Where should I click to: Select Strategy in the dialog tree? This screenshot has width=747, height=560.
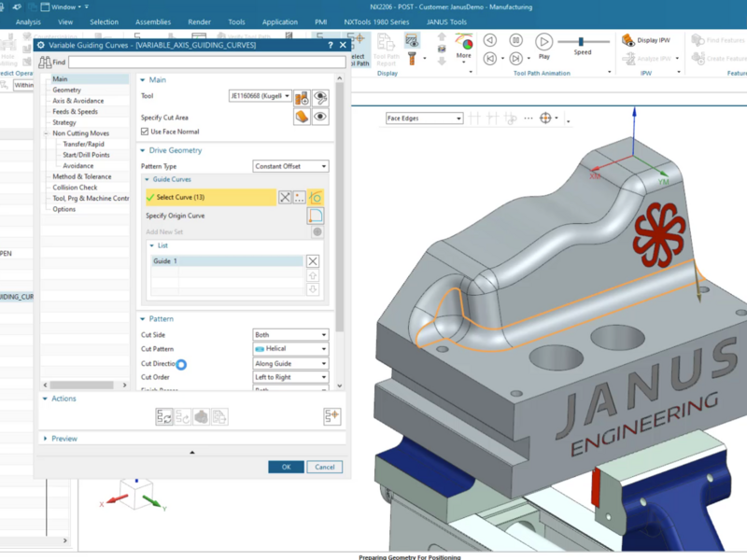click(x=64, y=122)
